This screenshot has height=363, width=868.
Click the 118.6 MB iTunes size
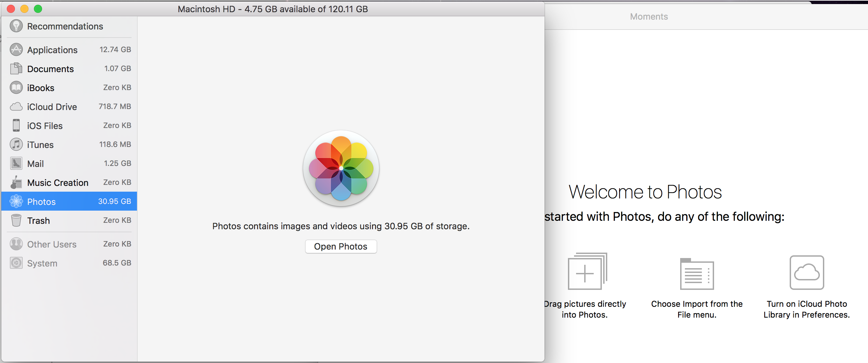[x=115, y=144]
